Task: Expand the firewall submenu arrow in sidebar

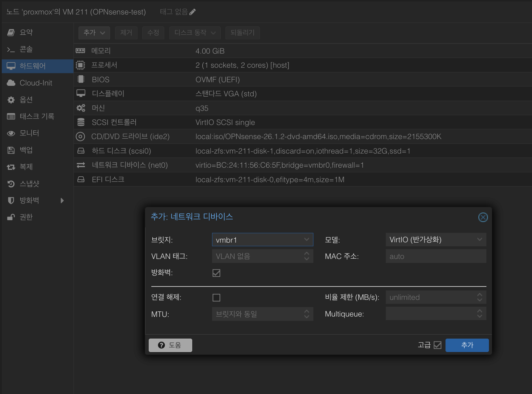Action: 62,201
